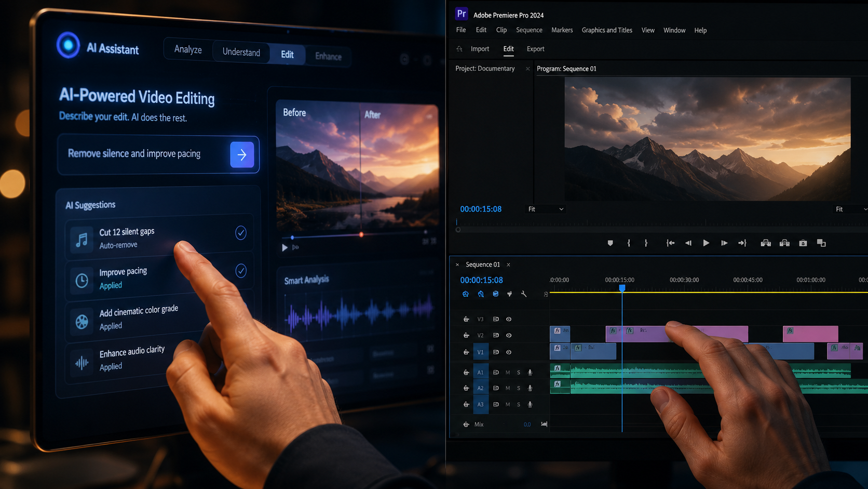Mute the A3 track

tap(508, 404)
